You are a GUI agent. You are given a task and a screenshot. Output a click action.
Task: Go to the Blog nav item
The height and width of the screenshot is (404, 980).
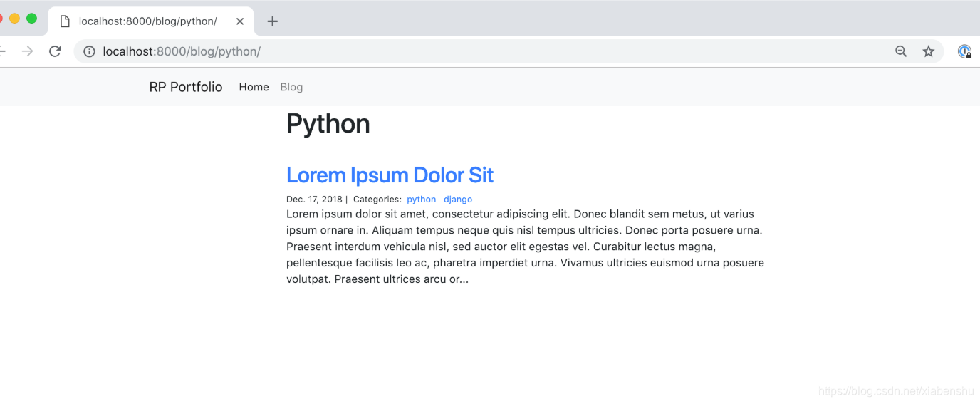(x=291, y=87)
